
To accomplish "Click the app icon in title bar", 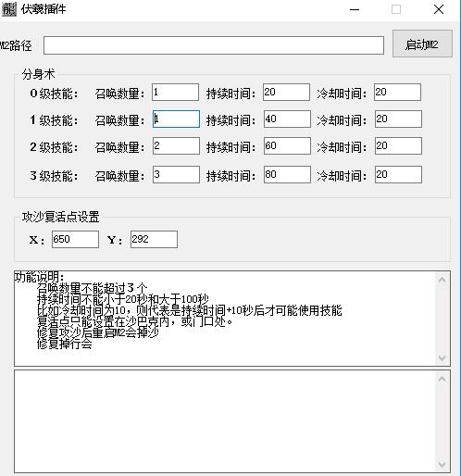I will 8,9.
